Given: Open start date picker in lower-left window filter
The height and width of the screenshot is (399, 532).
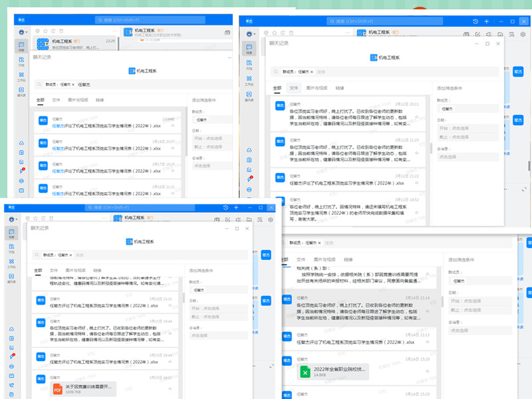Looking at the screenshot, I should tap(219, 309).
